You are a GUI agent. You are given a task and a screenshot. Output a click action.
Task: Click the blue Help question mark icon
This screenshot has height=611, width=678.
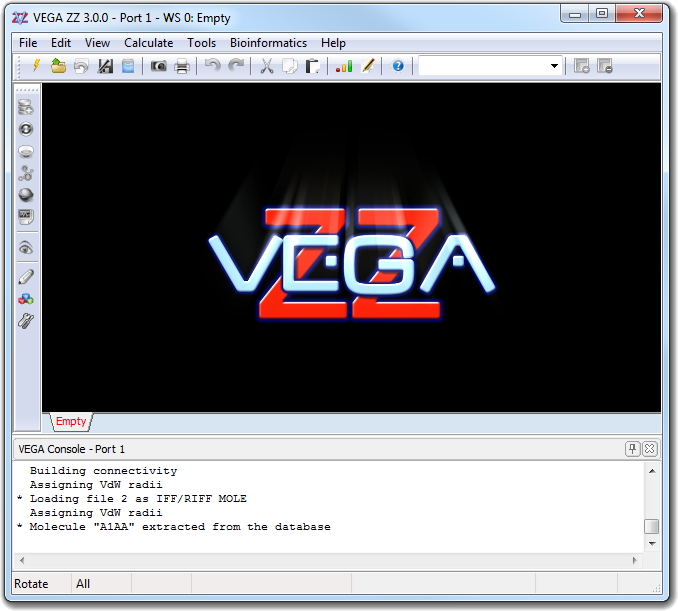(x=398, y=66)
